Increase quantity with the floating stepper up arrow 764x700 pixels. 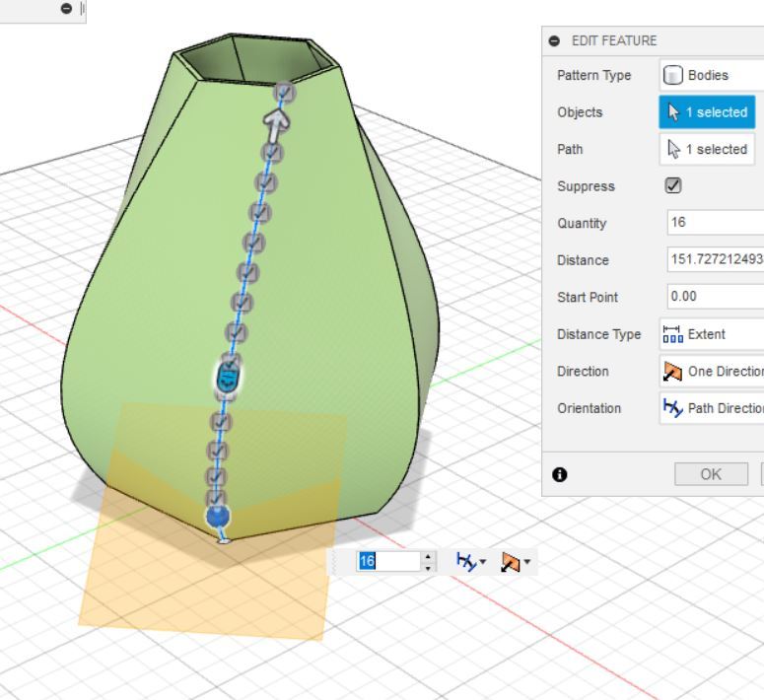(428, 556)
